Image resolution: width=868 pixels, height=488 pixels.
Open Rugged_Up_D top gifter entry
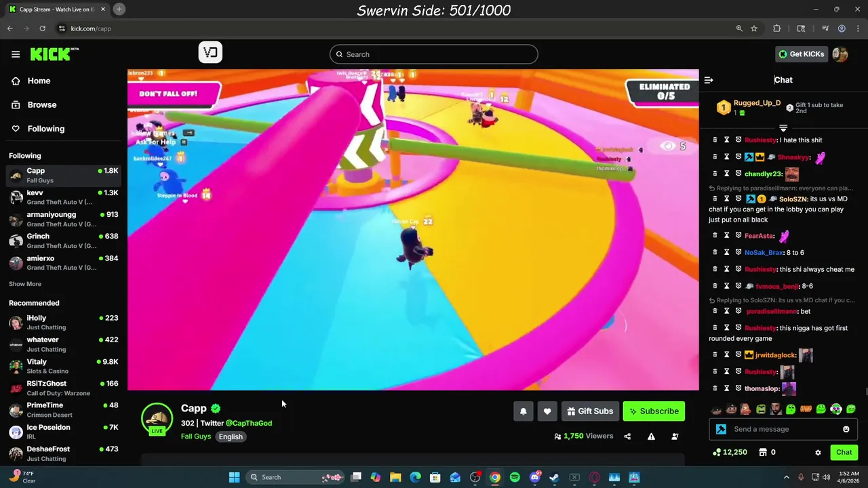750,107
